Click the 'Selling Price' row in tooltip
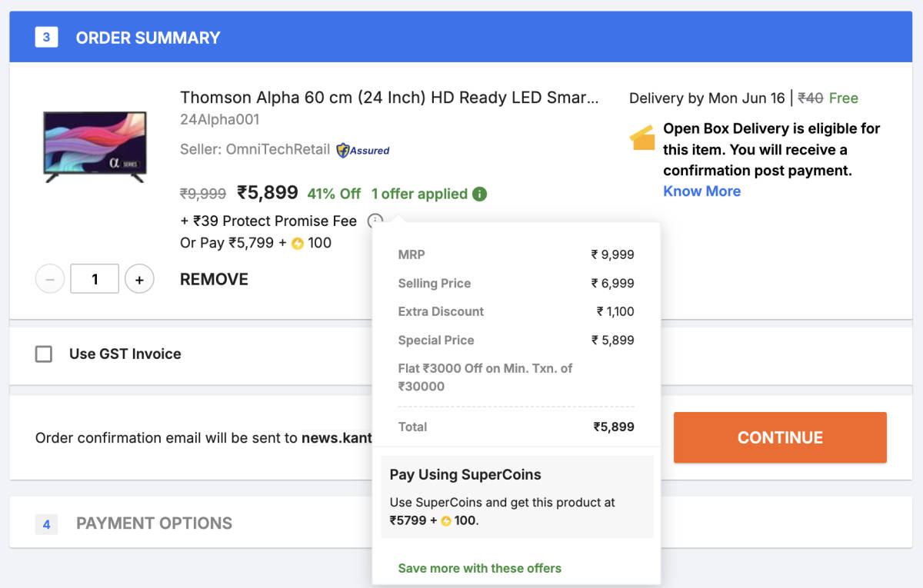The image size is (923, 588). [516, 284]
